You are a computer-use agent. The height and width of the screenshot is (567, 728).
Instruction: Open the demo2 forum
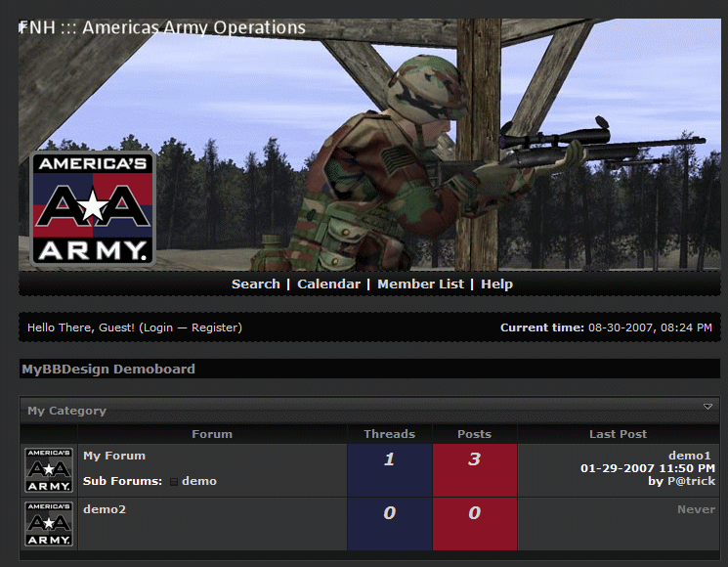point(105,509)
